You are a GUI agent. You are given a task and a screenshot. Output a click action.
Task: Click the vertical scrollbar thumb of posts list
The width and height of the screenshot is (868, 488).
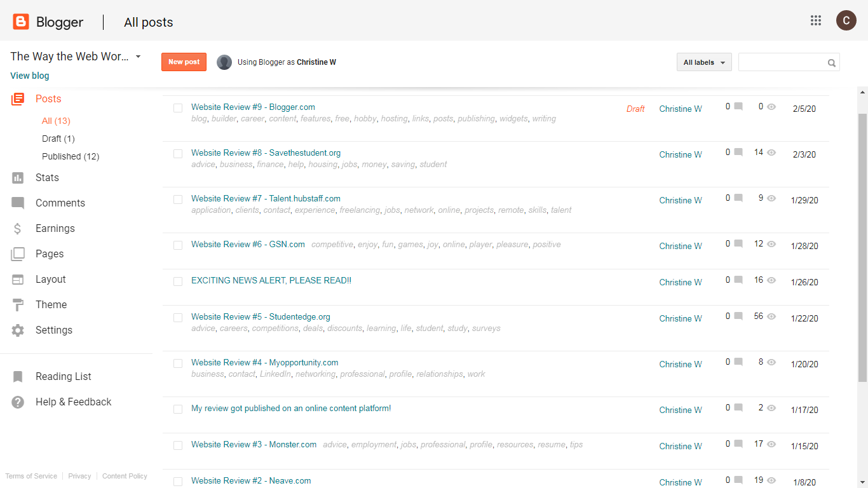click(x=862, y=248)
